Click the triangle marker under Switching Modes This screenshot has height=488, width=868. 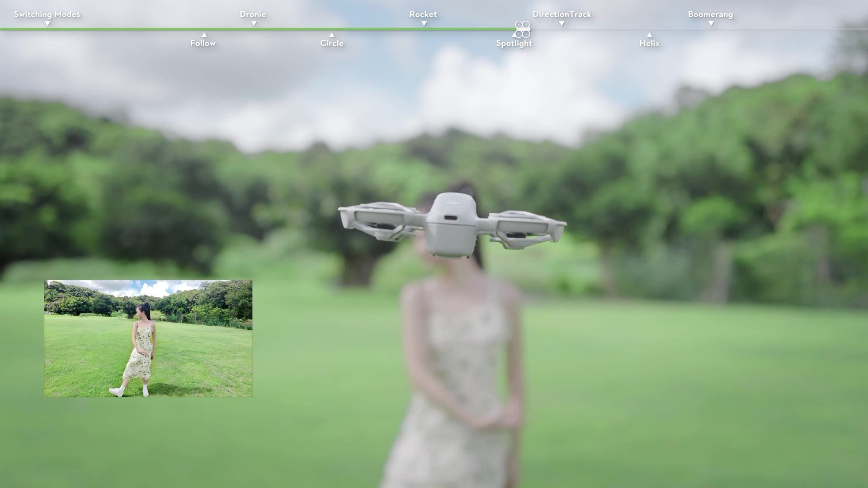pos(47,23)
